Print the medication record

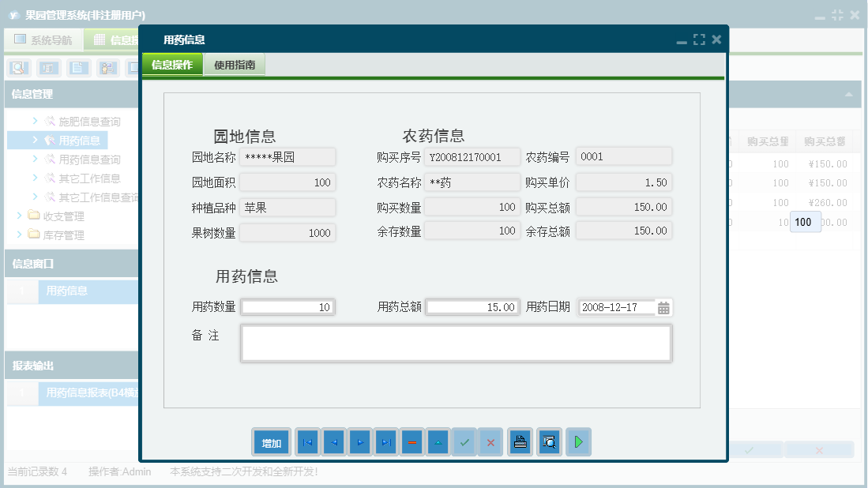point(520,442)
